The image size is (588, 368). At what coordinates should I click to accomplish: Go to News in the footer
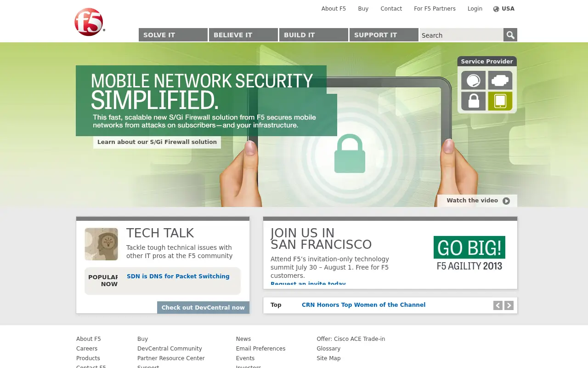[243, 339]
